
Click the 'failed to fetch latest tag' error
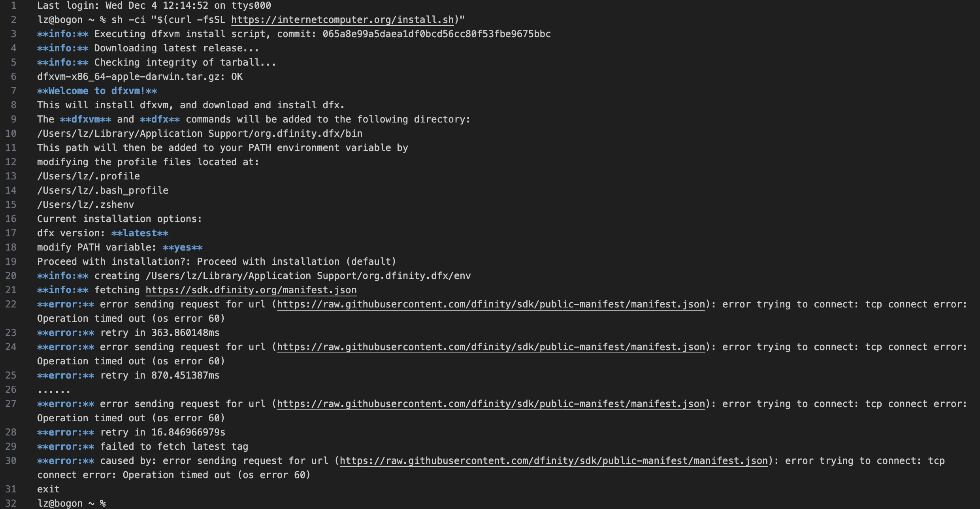tap(174, 447)
